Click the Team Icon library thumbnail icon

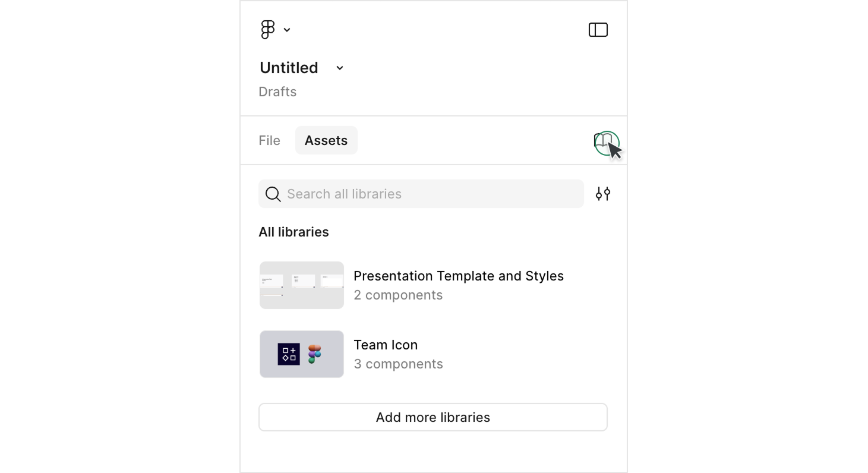coord(301,354)
